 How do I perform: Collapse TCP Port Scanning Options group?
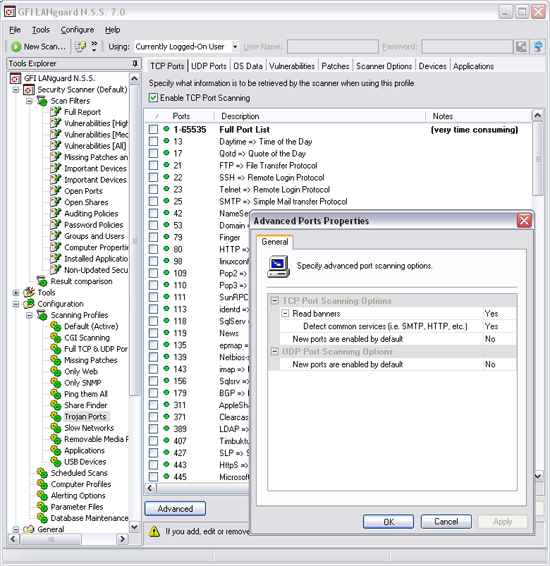click(x=275, y=300)
